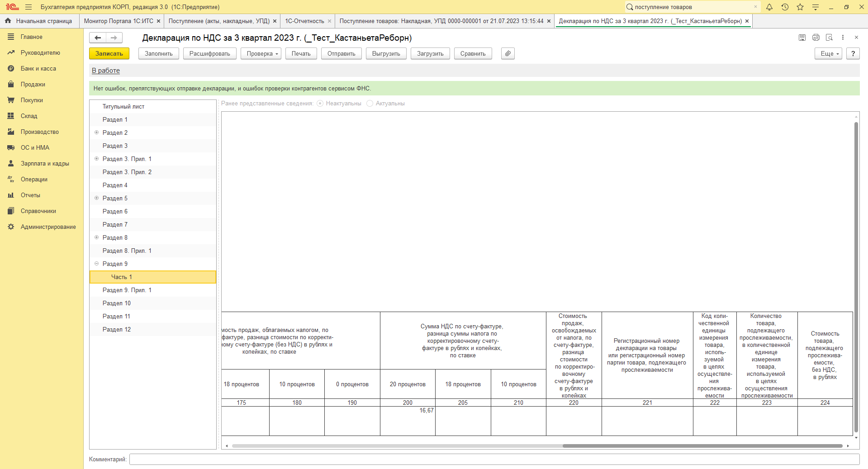Open favorites star icon
The height and width of the screenshot is (469, 868).
800,7
